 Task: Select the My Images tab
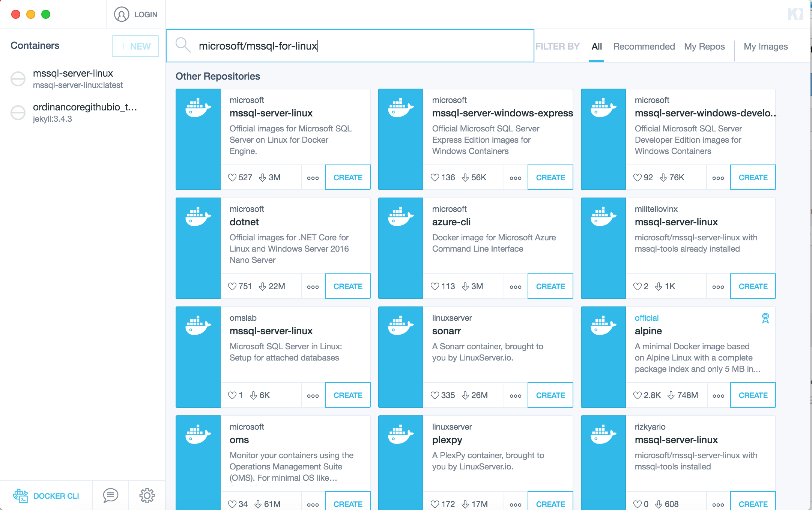point(765,46)
